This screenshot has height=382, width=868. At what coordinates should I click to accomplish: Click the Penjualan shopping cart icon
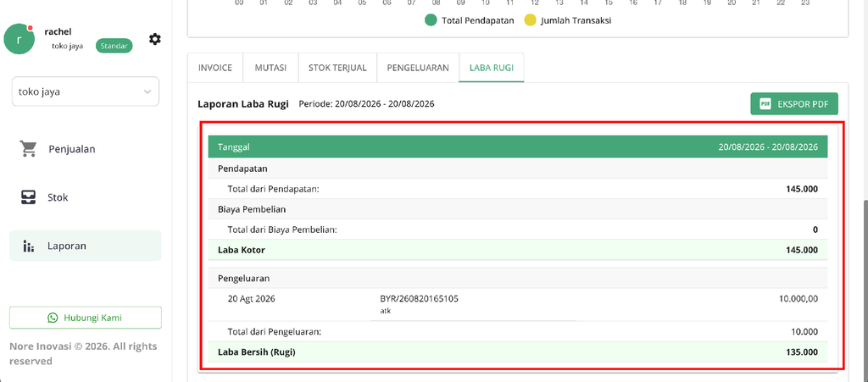pos(28,149)
